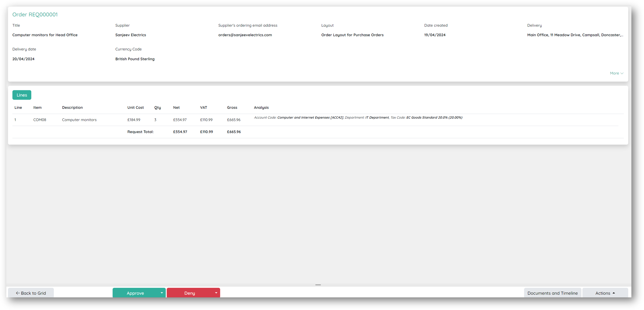Click the panel resize handle above footer

[x=318, y=285]
